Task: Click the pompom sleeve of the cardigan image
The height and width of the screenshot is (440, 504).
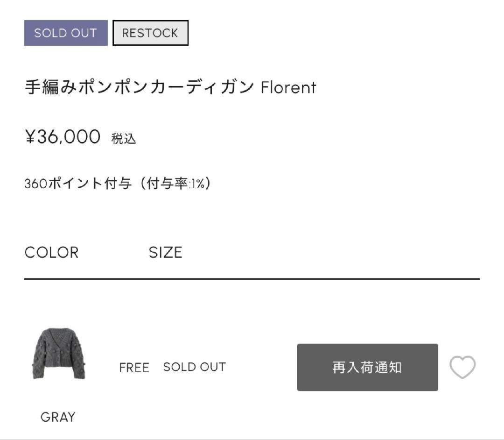Action: point(79,362)
